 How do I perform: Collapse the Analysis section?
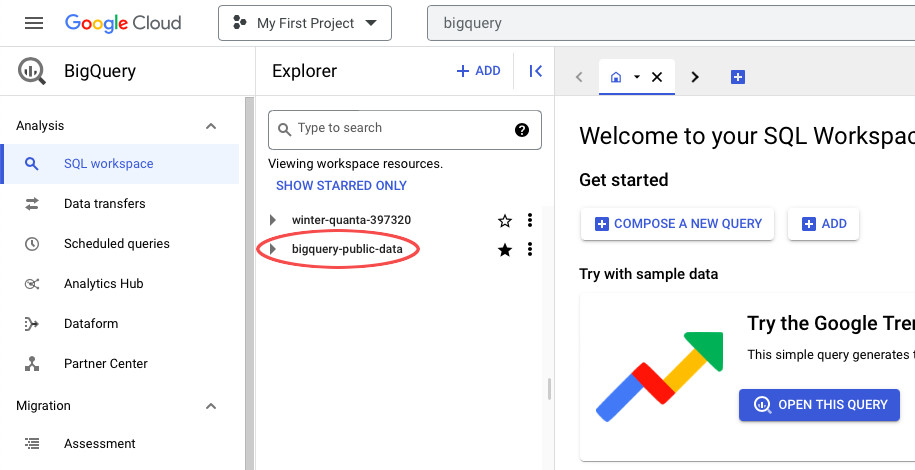coord(211,126)
